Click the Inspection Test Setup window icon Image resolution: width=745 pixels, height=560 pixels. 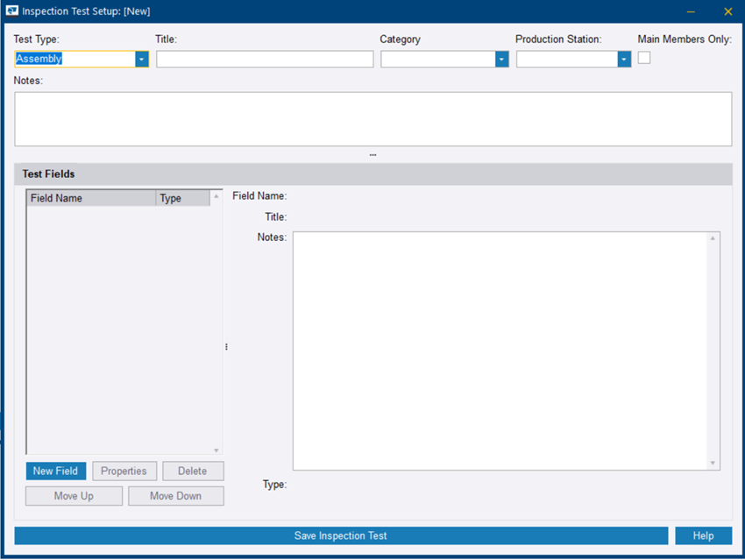pos(12,11)
